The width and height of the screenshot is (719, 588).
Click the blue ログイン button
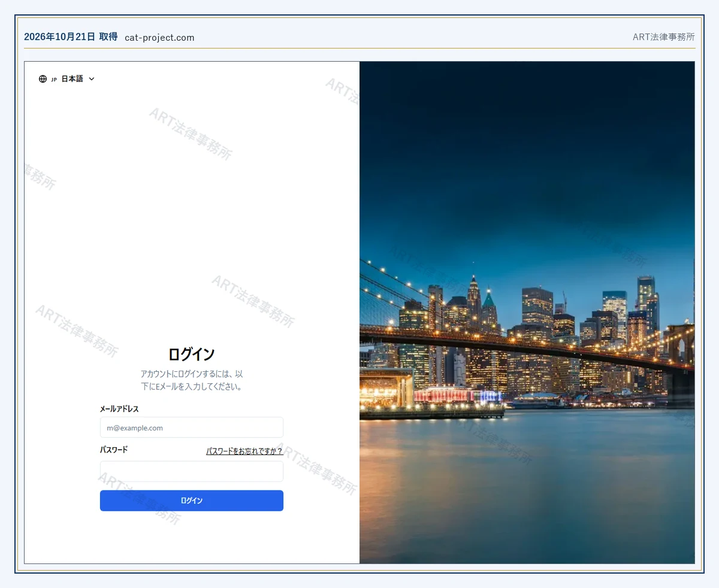[192, 501]
